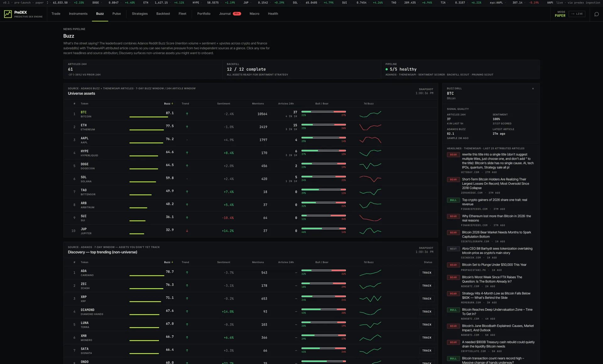603x364 pixels.
Task: Click the HYPE row upward trend arrow
Action: [187, 153]
